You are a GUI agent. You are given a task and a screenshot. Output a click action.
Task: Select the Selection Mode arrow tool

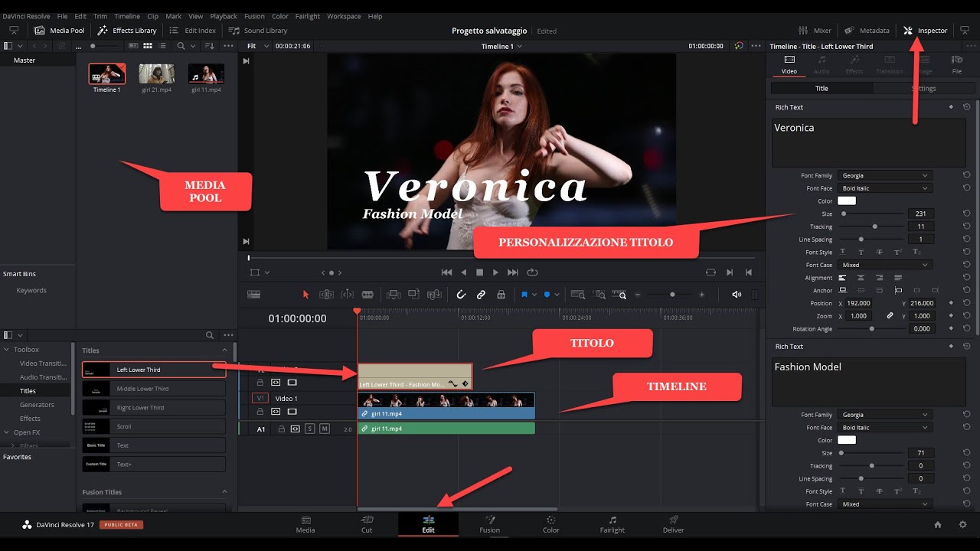pos(306,294)
